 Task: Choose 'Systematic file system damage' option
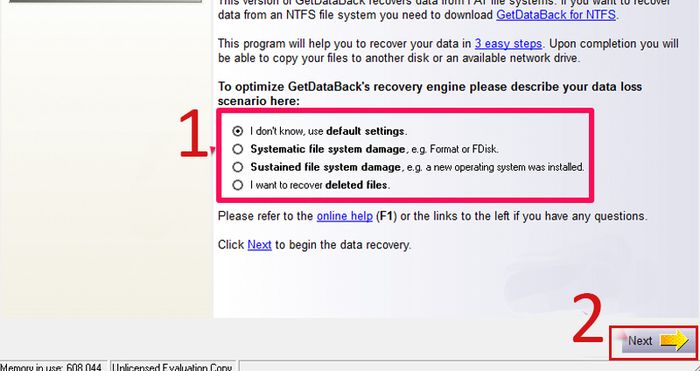[238, 149]
